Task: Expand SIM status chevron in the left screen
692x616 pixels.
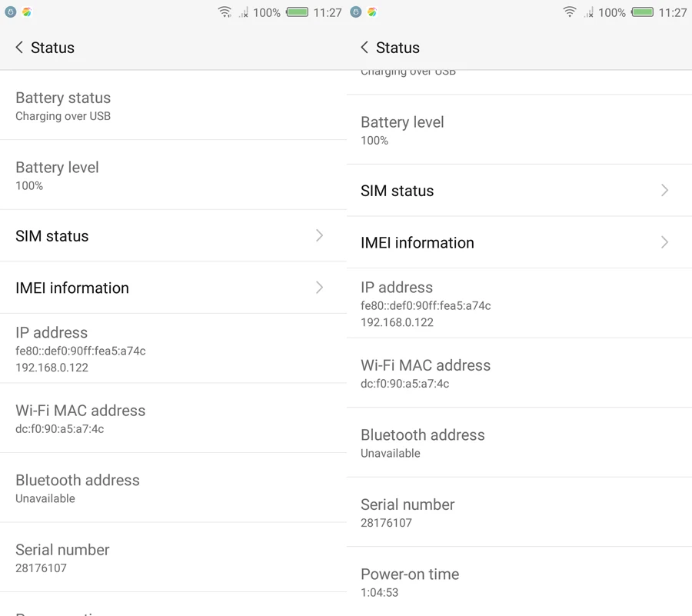Action: (319, 235)
